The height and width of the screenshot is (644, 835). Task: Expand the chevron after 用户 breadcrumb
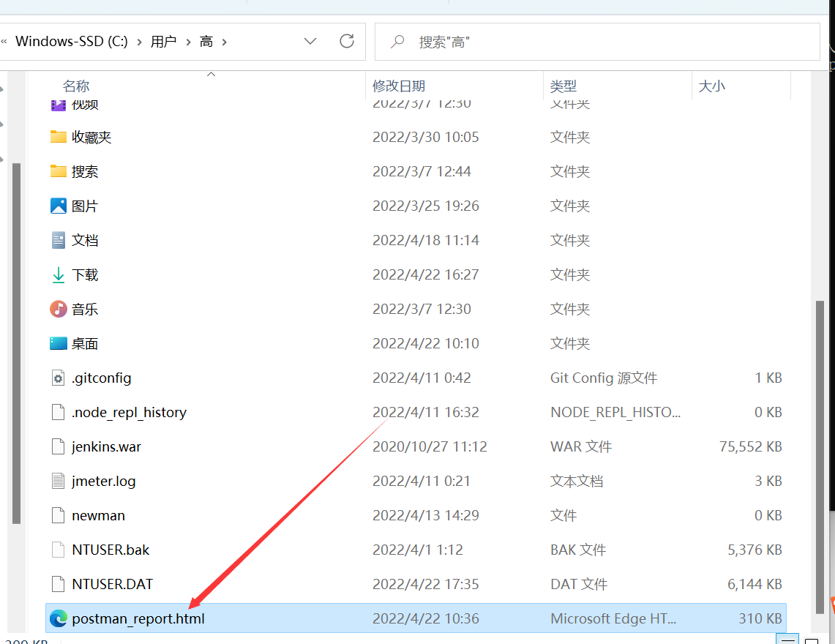coord(188,42)
